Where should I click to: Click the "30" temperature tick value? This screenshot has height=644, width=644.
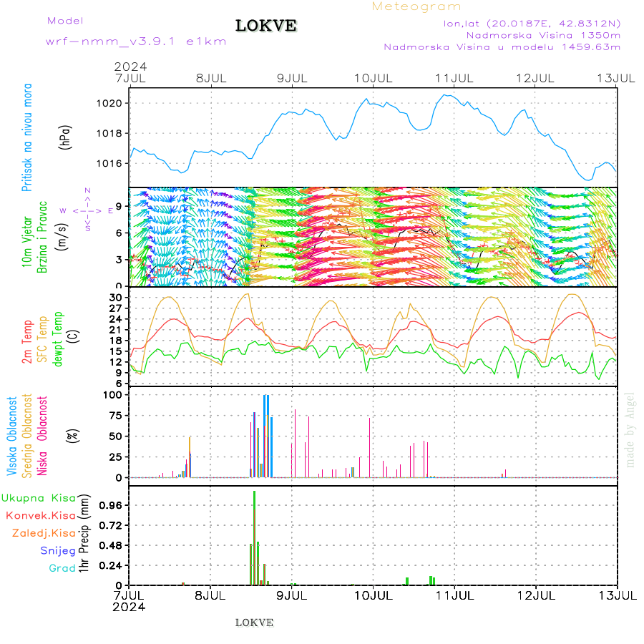pyautogui.click(x=115, y=298)
